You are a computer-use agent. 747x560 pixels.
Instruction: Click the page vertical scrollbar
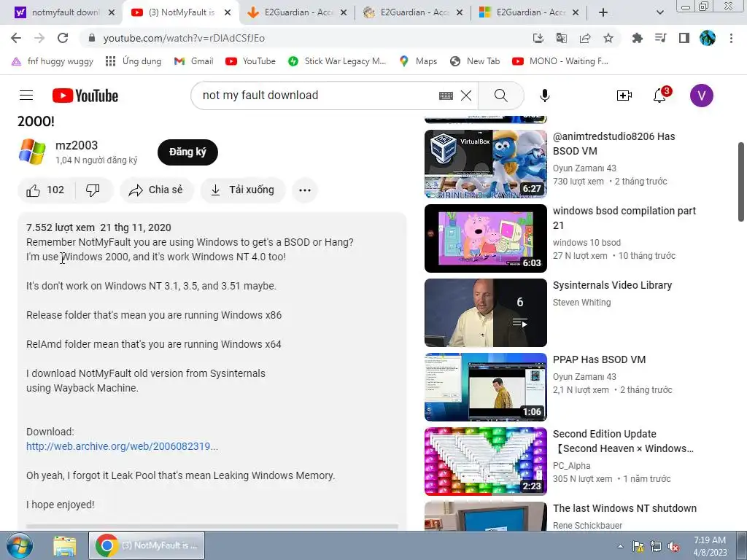(741, 182)
